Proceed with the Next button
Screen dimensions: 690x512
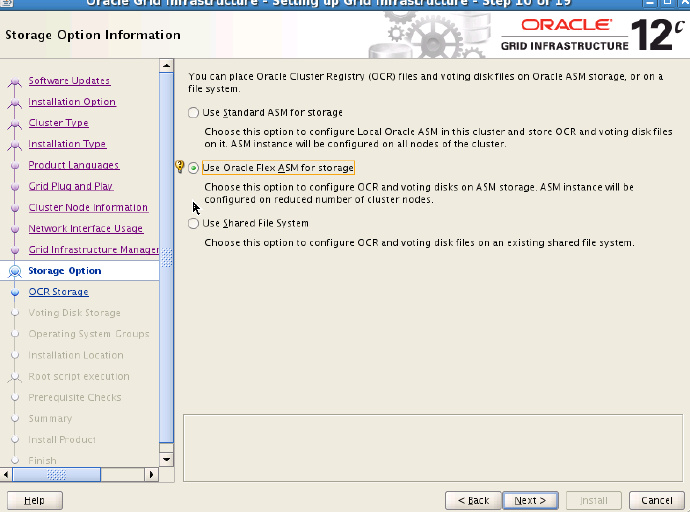coord(530,501)
